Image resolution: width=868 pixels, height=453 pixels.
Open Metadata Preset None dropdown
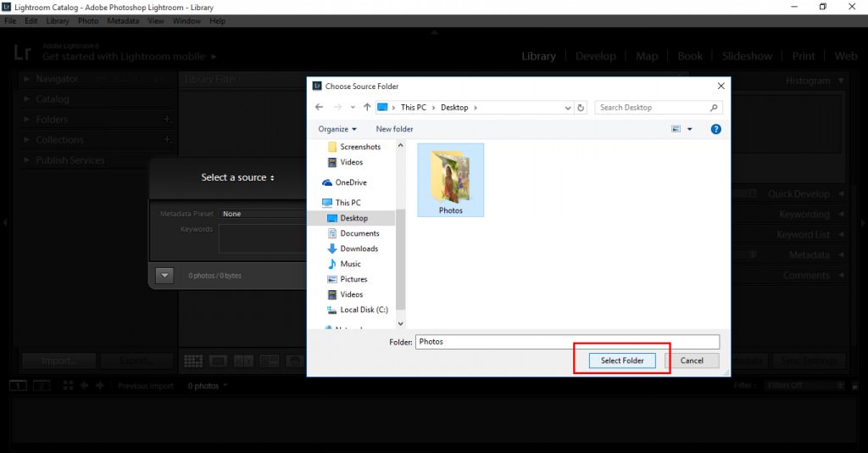(263, 214)
